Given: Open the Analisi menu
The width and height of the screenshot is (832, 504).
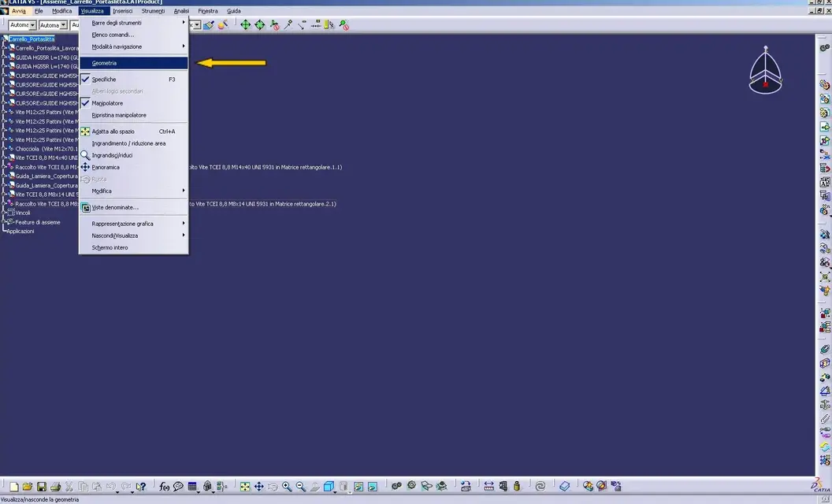Looking at the screenshot, I should point(181,10).
